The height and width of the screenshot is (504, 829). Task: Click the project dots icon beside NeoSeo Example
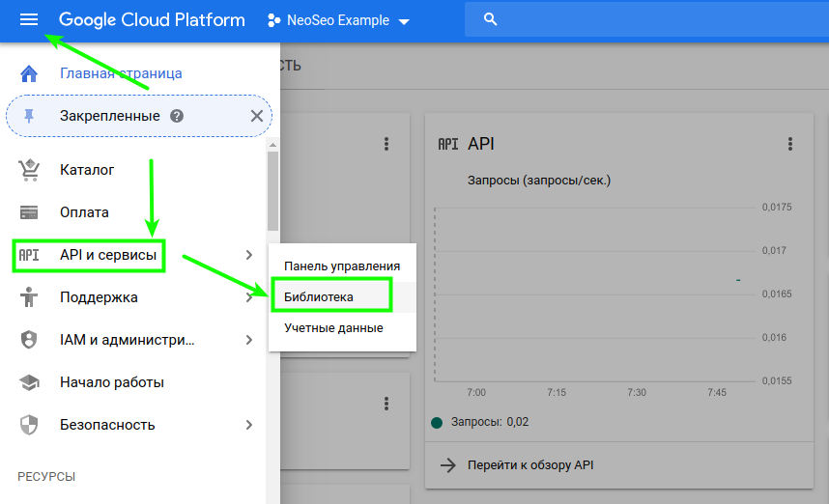tap(273, 20)
